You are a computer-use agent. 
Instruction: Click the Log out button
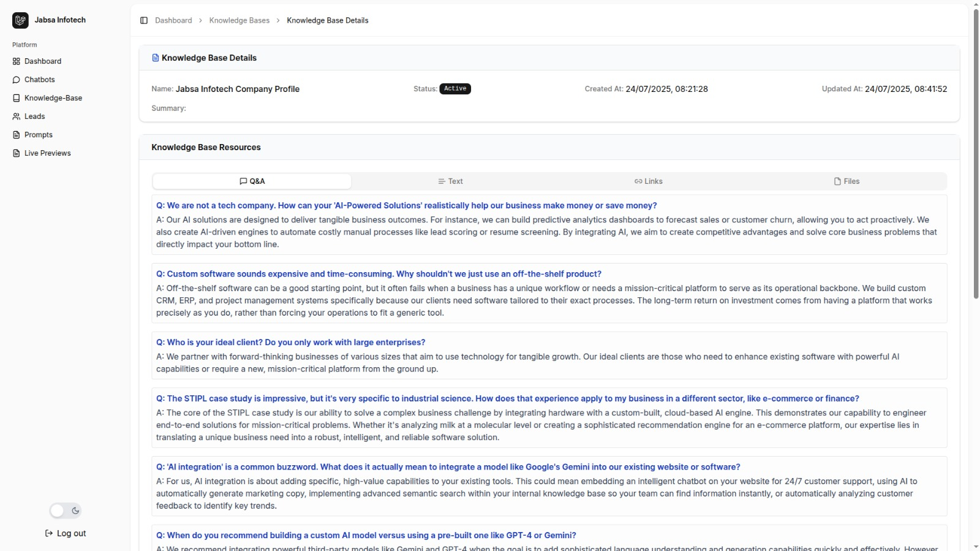pos(66,533)
